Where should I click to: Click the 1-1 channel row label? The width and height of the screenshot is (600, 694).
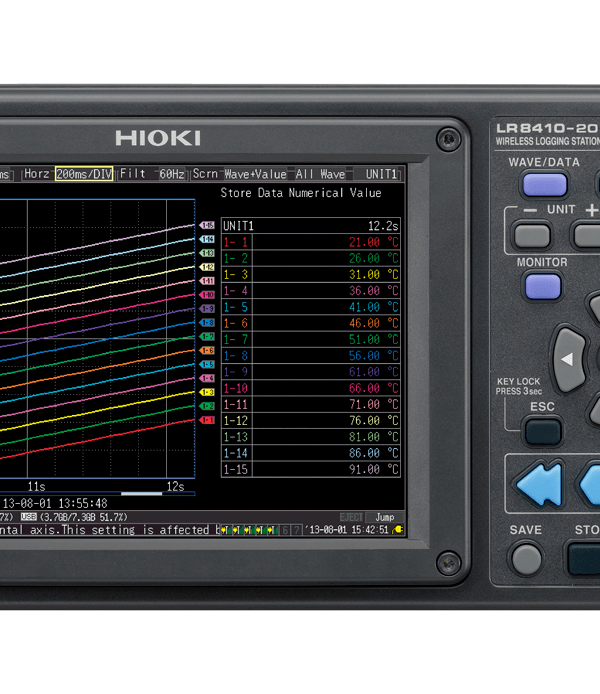pyautogui.click(x=236, y=242)
